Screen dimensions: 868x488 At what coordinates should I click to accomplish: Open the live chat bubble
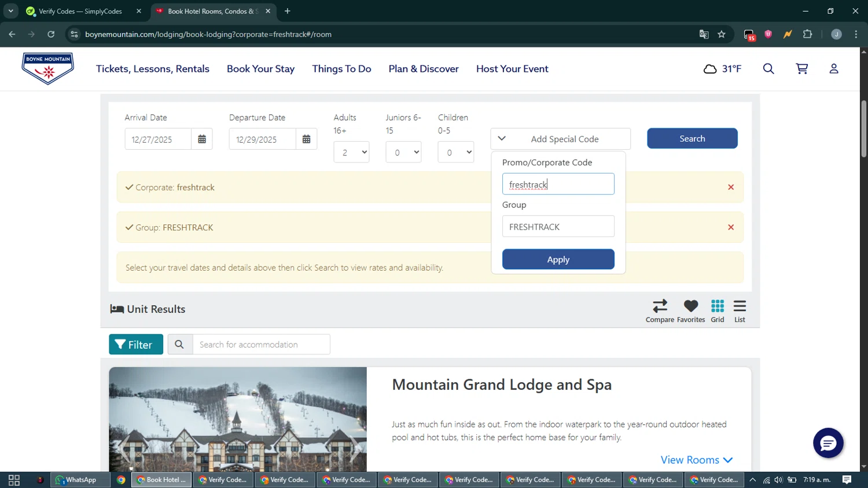click(828, 443)
